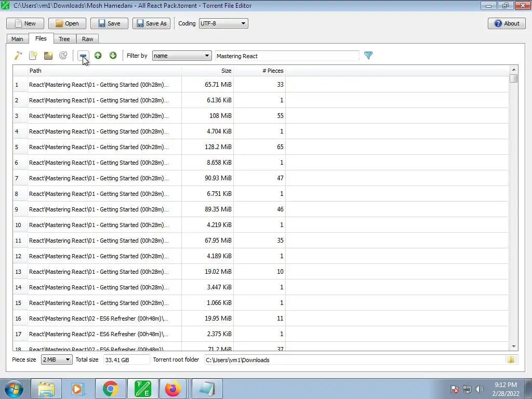Apply the filter using funnel icon

coord(368,55)
